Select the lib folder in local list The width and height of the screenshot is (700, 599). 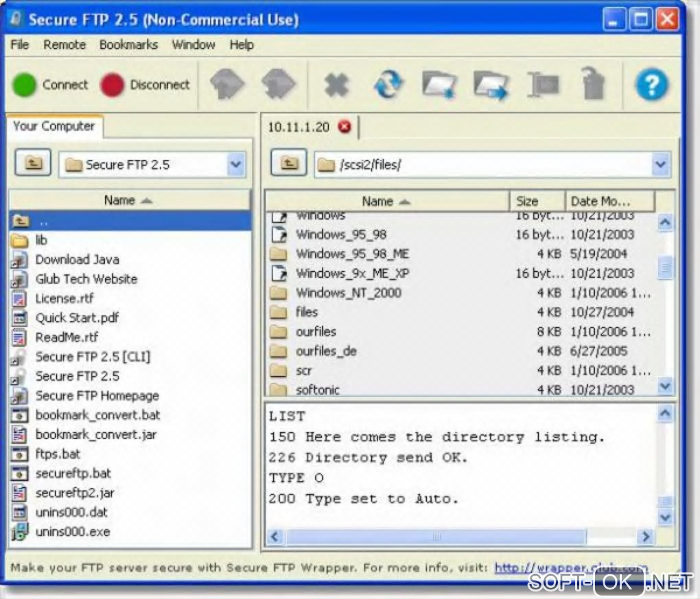[x=130, y=240]
